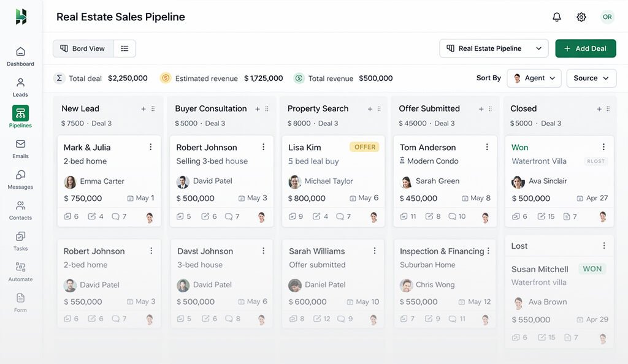Screen dimensions: 628x364
Task: Open the Messages panel
Action: (x=20, y=178)
